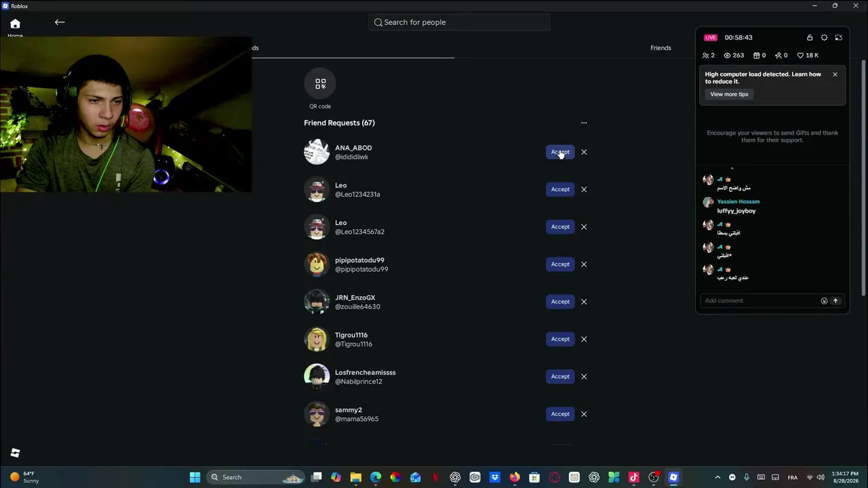Click the Friend Requests (67) heading
868x488 pixels.
pos(339,123)
